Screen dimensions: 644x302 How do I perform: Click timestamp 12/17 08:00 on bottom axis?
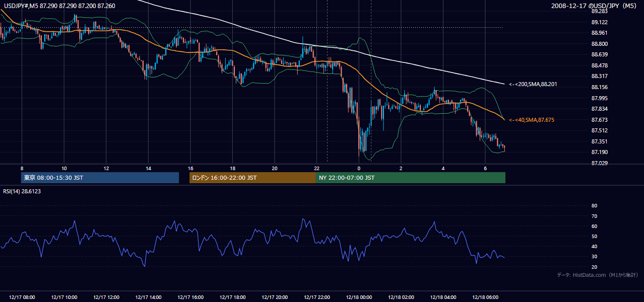(x=22, y=297)
